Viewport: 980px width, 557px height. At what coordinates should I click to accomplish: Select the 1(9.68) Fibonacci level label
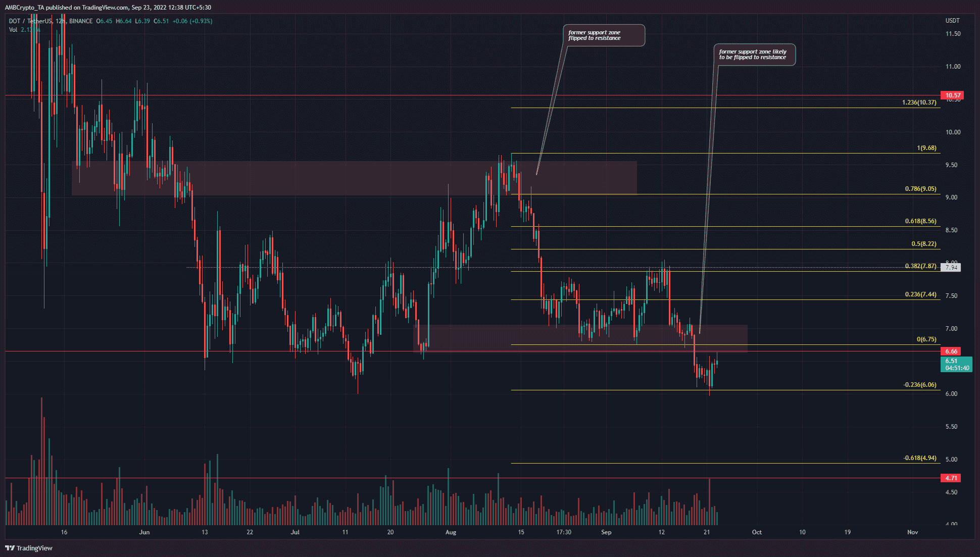pos(926,148)
